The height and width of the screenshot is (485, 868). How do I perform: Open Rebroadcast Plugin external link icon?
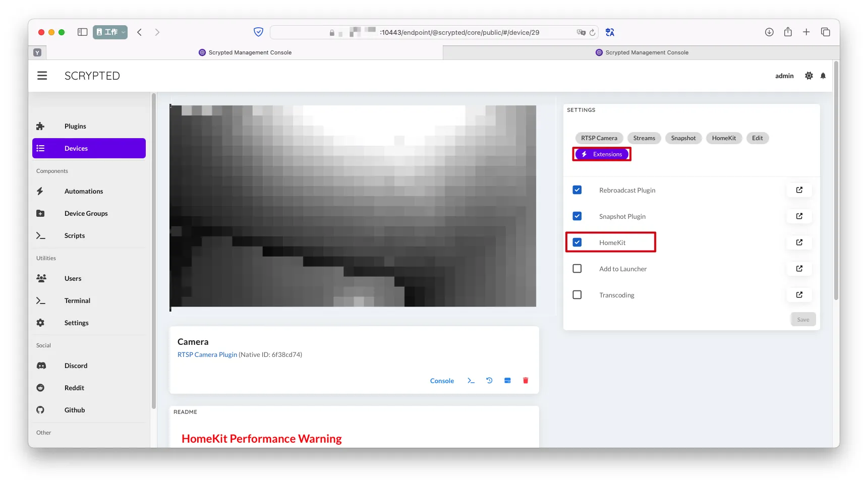click(799, 190)
